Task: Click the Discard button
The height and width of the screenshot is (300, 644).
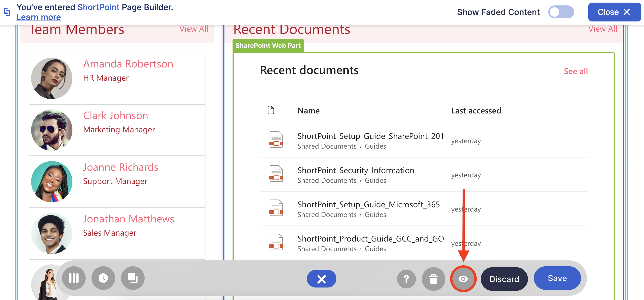Action: tap(504, 279)
